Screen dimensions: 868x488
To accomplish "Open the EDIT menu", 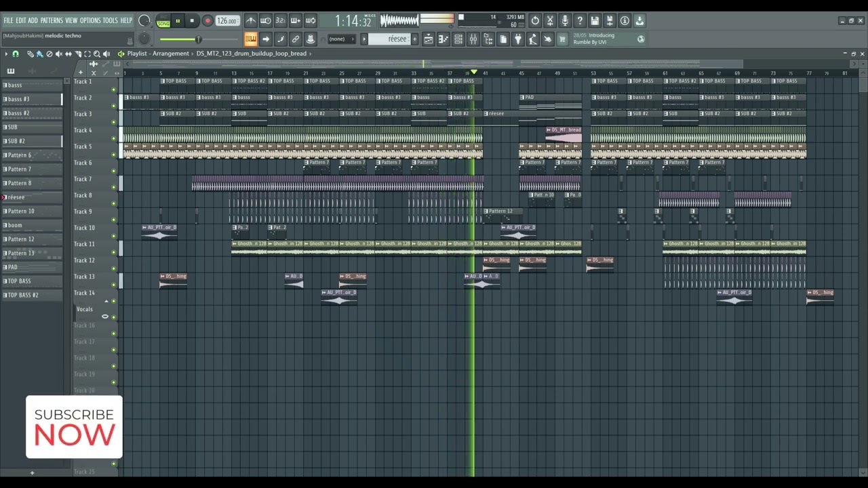I will 20,20.
